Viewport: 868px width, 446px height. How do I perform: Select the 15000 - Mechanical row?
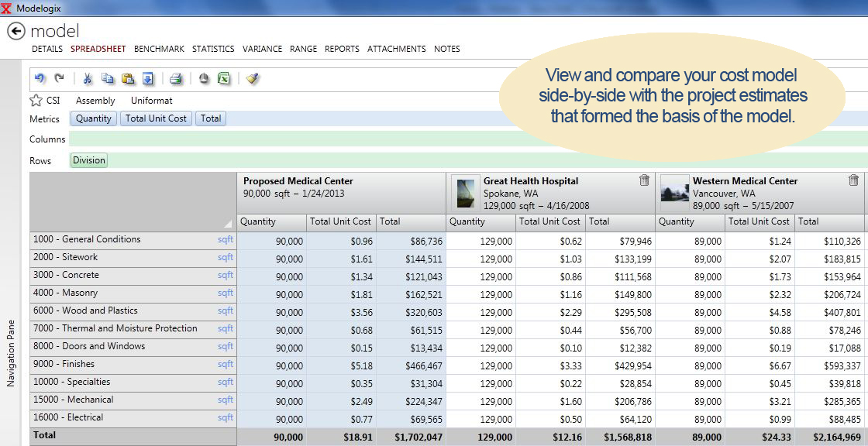click(x=133, y=399)
